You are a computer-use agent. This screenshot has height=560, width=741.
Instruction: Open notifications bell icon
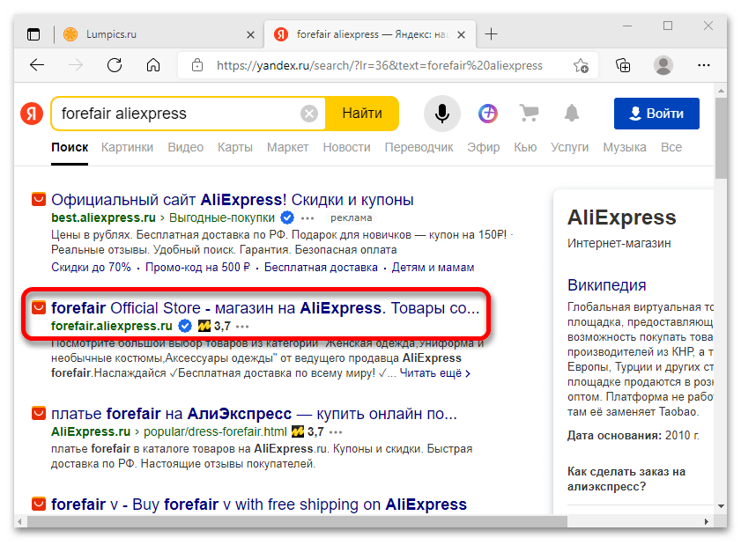coord(572,114)
